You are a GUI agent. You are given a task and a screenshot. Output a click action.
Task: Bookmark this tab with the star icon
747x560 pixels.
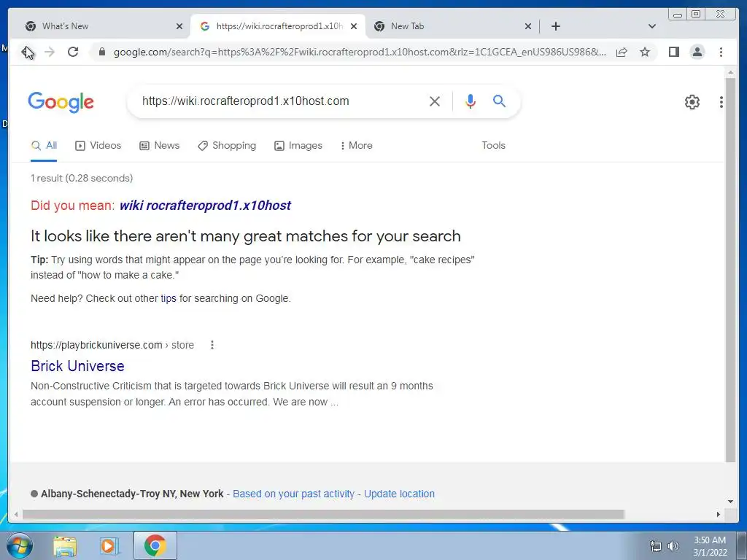[645, 52]
